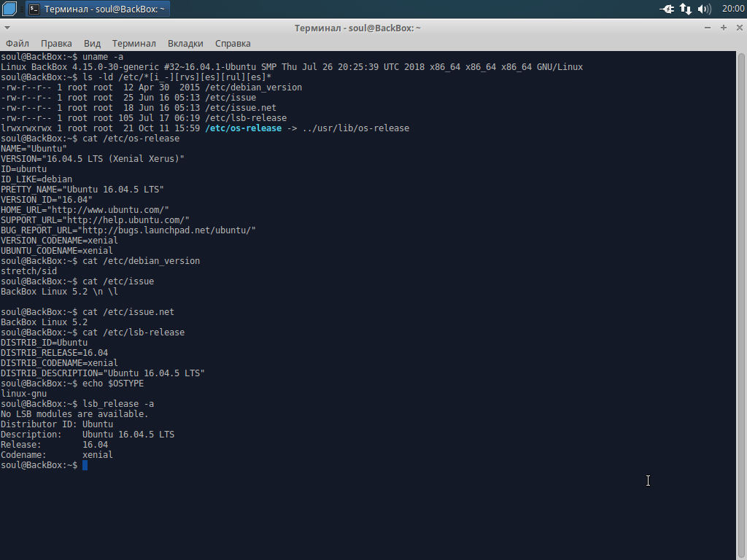
Task: Click the /etc/lsb-release listing row
Action: coord(144,118)
